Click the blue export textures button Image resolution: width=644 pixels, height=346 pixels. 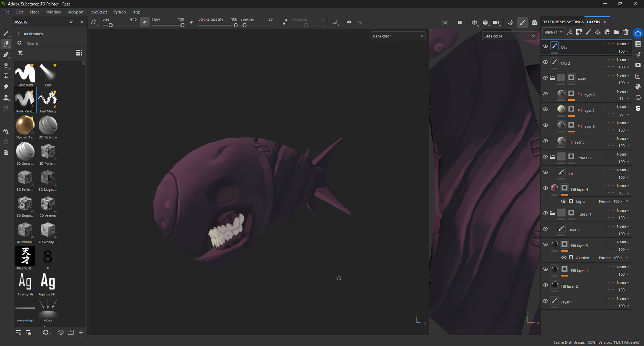click(x=638, y=33)
